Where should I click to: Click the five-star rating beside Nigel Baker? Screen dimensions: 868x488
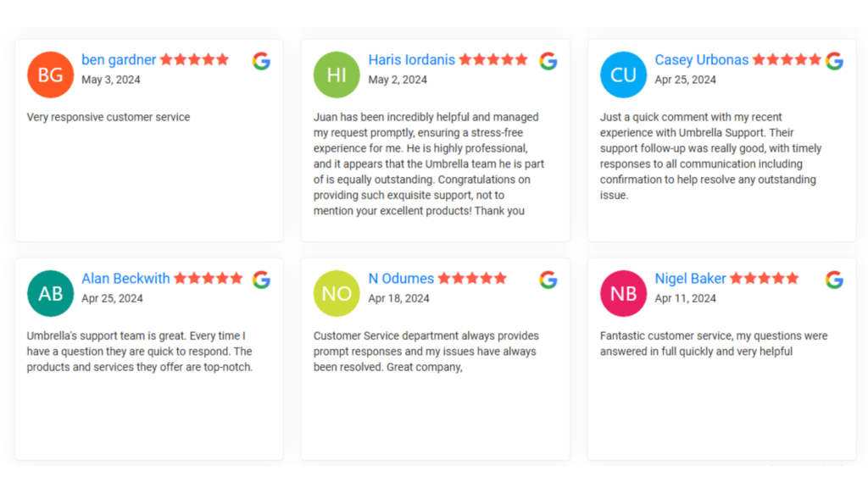(x=765, y=278)
